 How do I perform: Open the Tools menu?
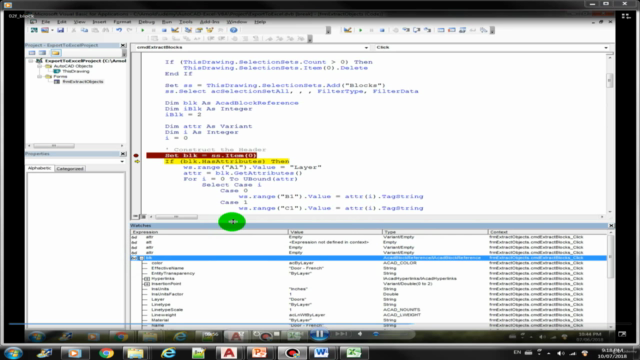point(186,22)
